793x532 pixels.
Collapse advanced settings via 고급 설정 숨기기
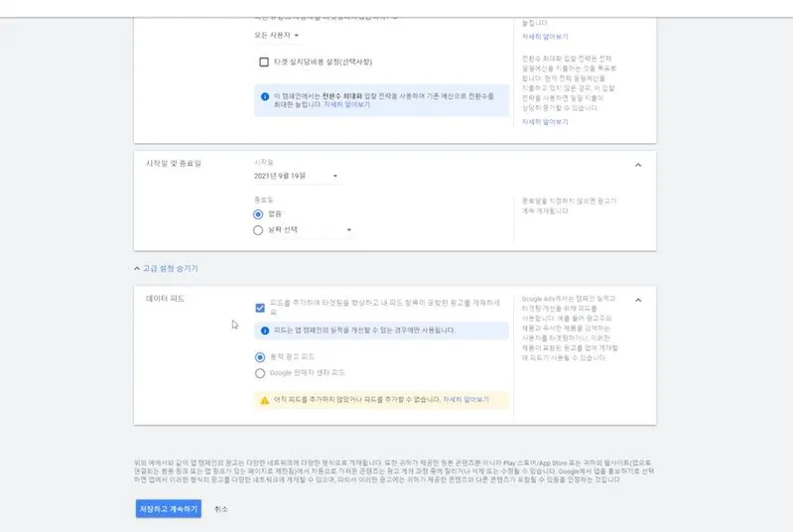tap(166, 269)
